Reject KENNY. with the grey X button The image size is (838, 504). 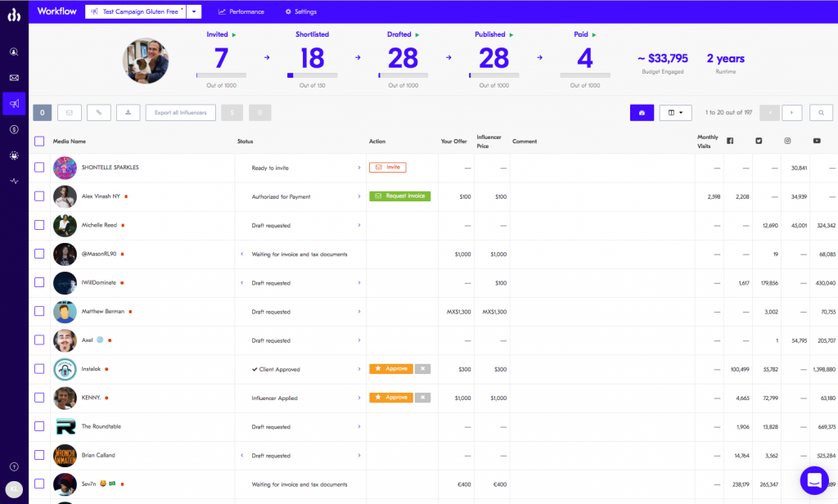point(423,398)
